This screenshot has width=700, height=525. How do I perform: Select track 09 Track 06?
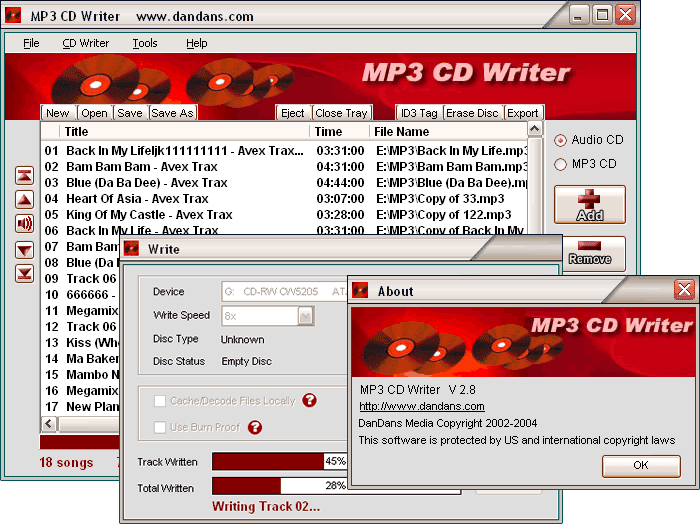81,279
